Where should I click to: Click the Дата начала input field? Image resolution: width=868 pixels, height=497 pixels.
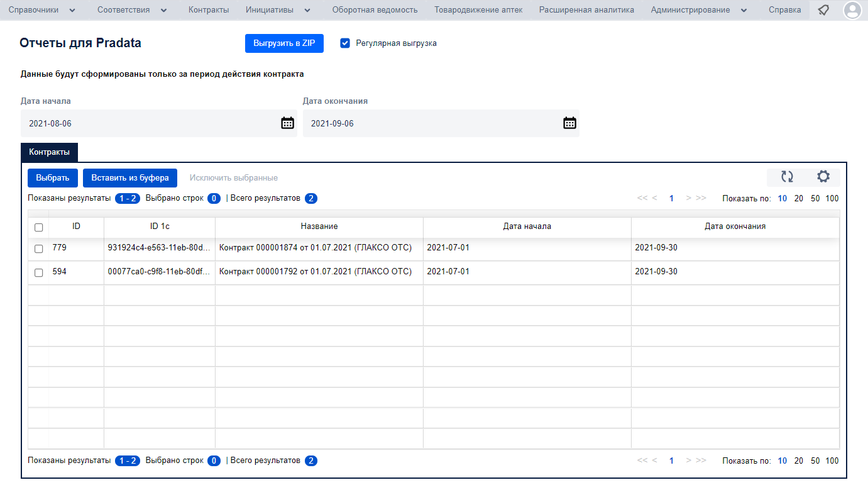[x=158, y=123]
